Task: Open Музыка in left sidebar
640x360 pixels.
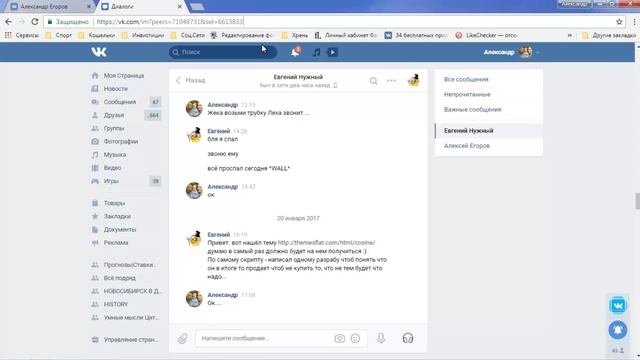Action: pyautogui.click(x=115, y=155)
